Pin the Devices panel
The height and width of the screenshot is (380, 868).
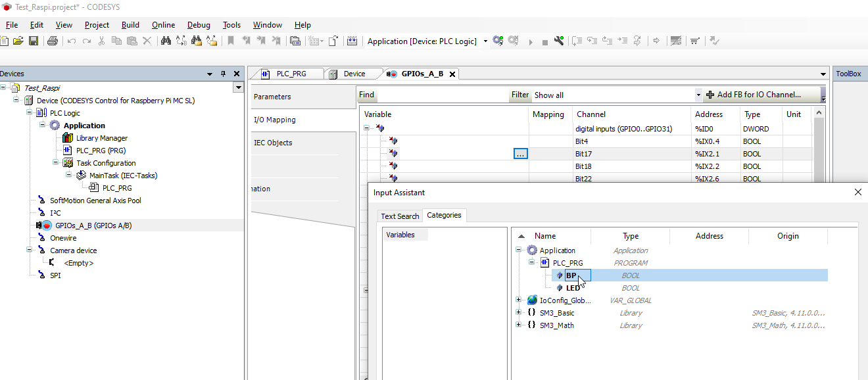point(223,73)
